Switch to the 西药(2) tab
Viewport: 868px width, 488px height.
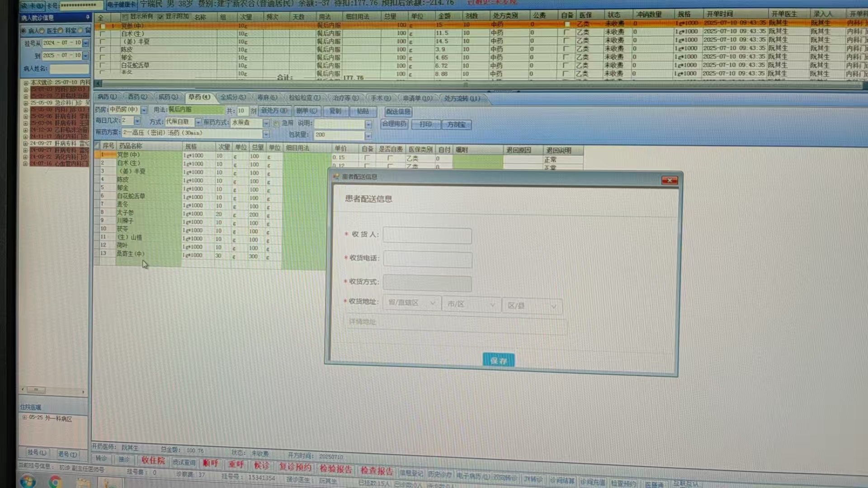coord(137,97)
